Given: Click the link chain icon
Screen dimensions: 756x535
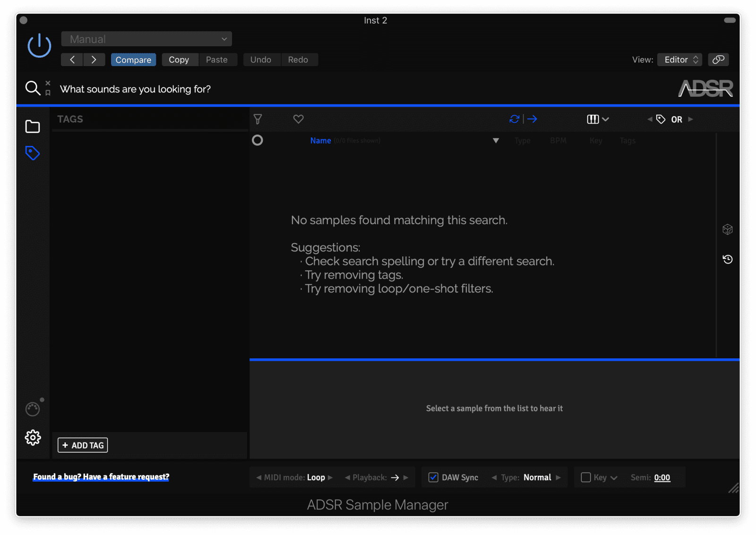Looking at the screenshot, I should (x=718, y=59).
